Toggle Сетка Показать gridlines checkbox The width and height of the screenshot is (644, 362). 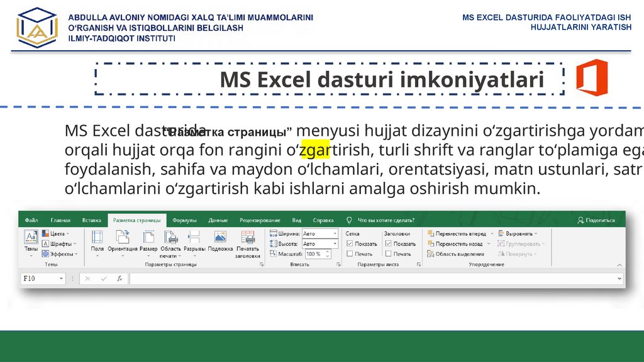(x=350, y=243)
